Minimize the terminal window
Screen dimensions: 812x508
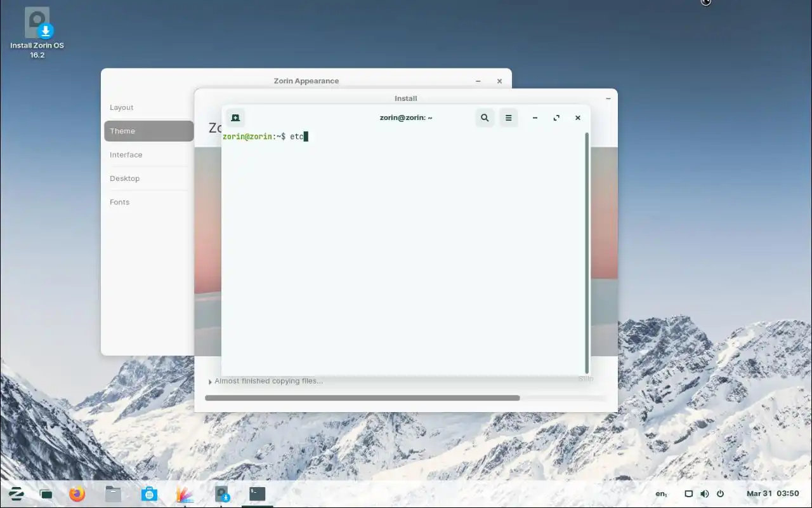(535, 118)
